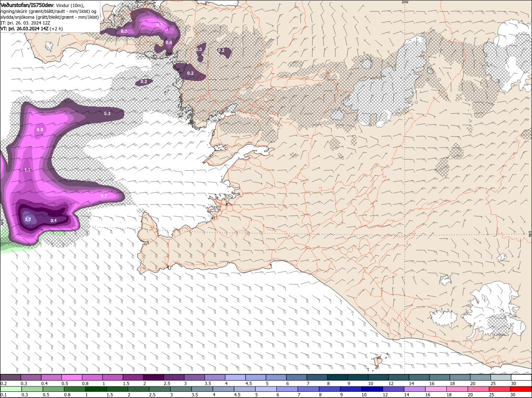
Task: Pick the bright red lower swatch labeled 30
Action: tap(521, 389)
